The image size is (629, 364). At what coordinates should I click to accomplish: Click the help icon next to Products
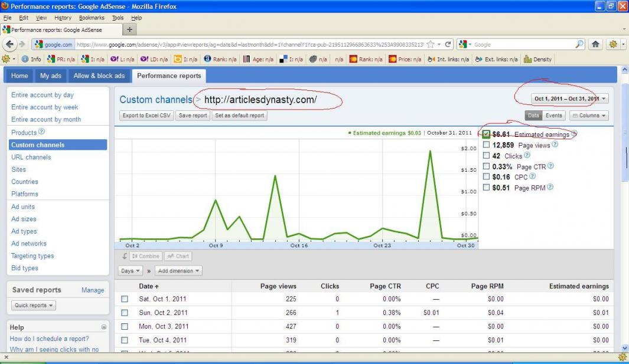point(41,132)
